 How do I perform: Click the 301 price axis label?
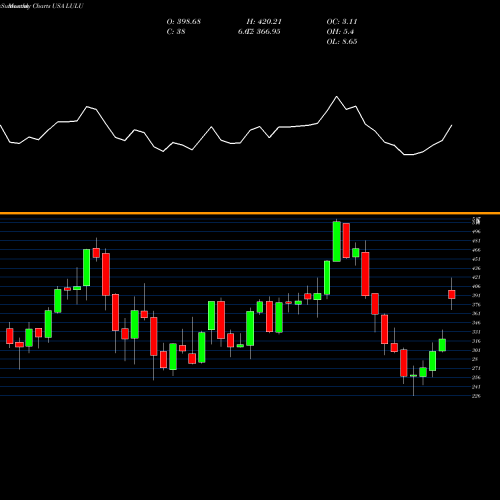point(477,350)
